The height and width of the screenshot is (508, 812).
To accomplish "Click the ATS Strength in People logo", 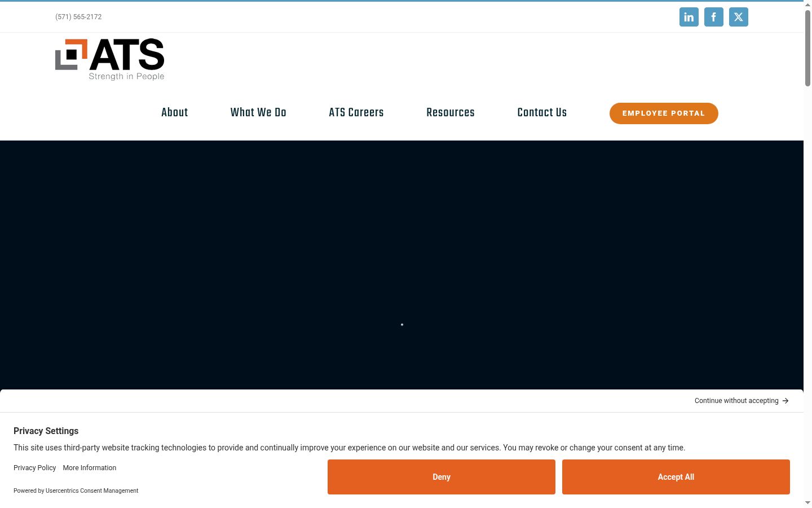I will [x=110, y=60].
